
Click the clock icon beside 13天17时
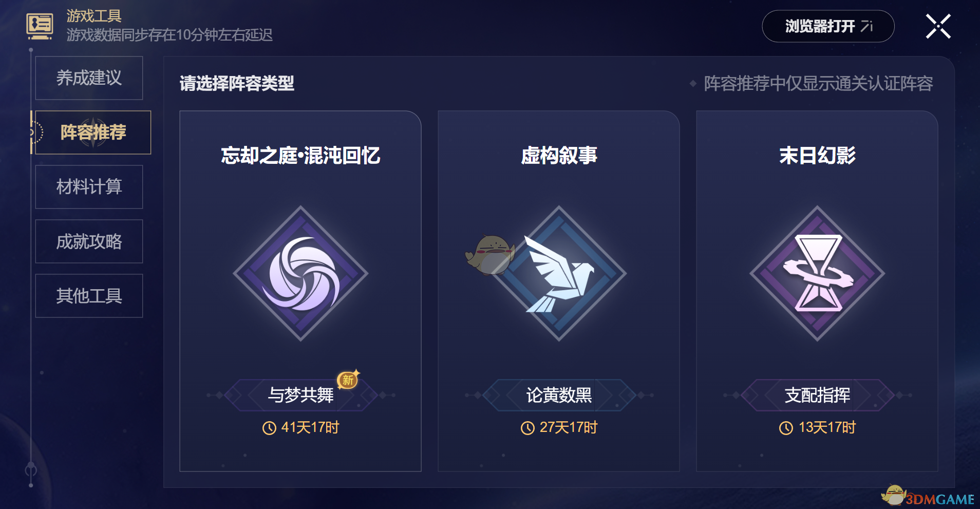point(786,428)
